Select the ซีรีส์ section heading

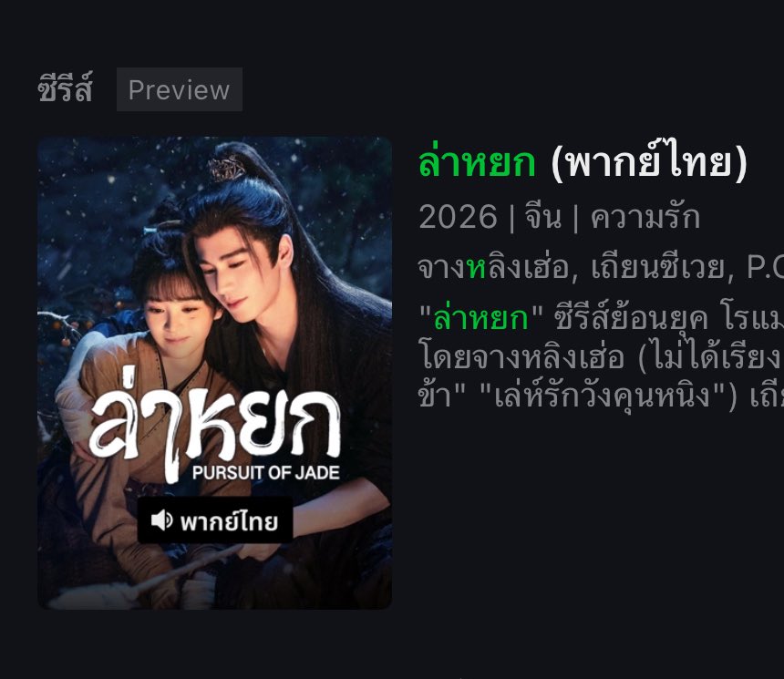[x=65, y=89]
